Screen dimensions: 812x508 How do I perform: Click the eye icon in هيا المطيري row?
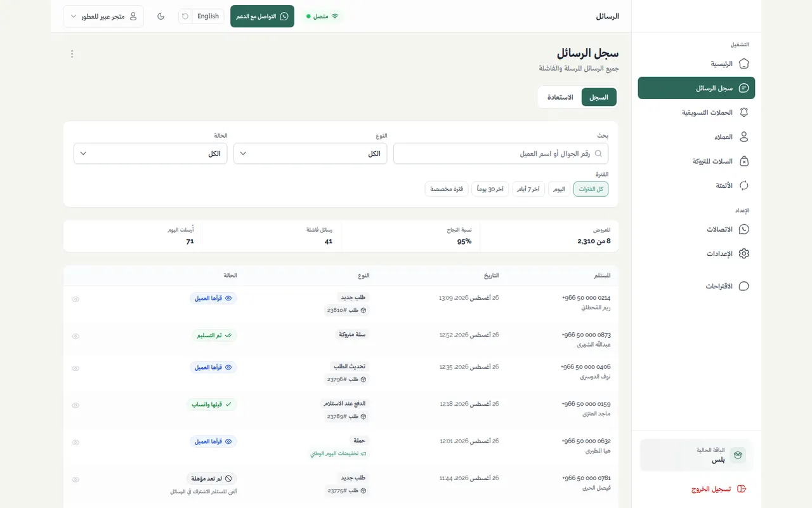pyautogui.click(x=75, y=442)
